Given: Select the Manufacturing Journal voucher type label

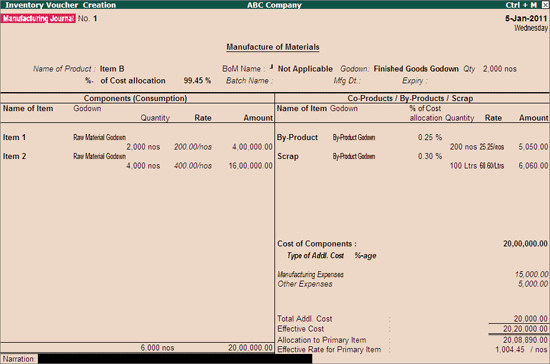Looking at the screenshot, I should 38,18.
